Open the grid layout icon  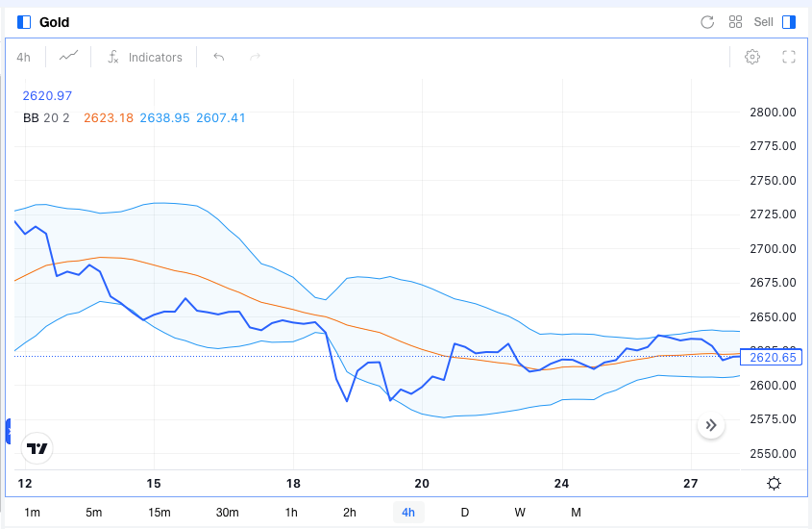tap(735, 22)
